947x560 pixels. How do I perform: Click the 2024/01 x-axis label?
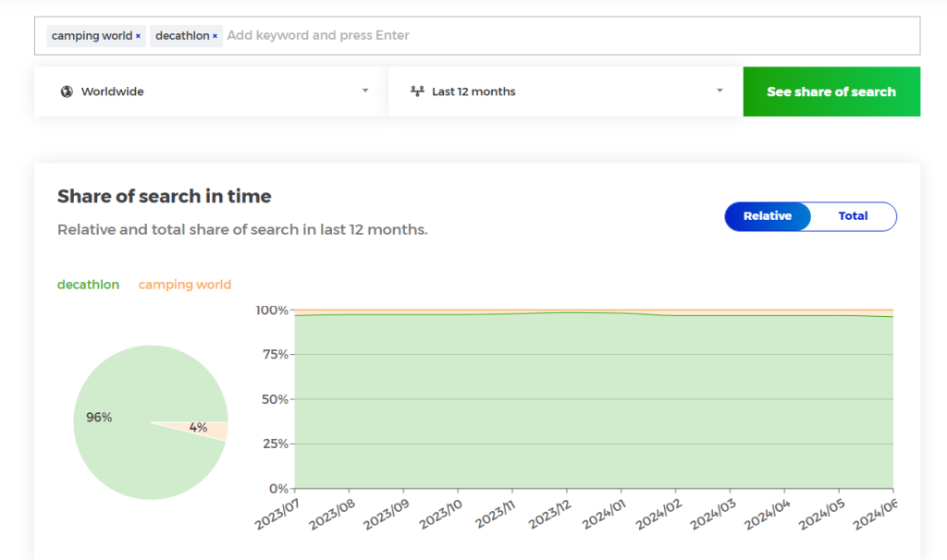(604, 515)
